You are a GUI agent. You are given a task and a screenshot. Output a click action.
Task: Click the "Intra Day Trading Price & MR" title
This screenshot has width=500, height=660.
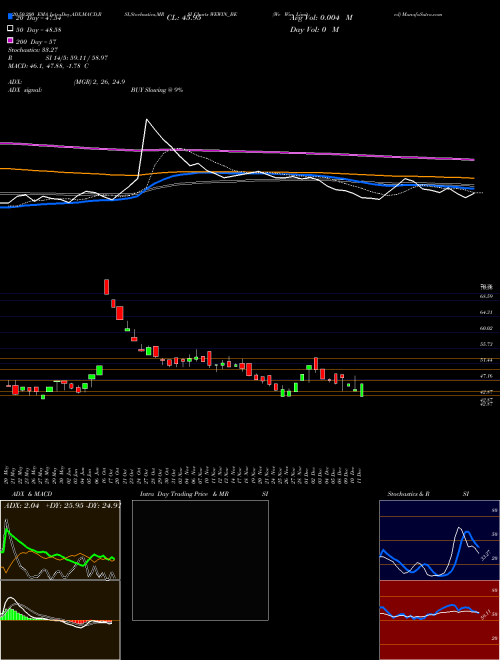[x=184, y=494]
